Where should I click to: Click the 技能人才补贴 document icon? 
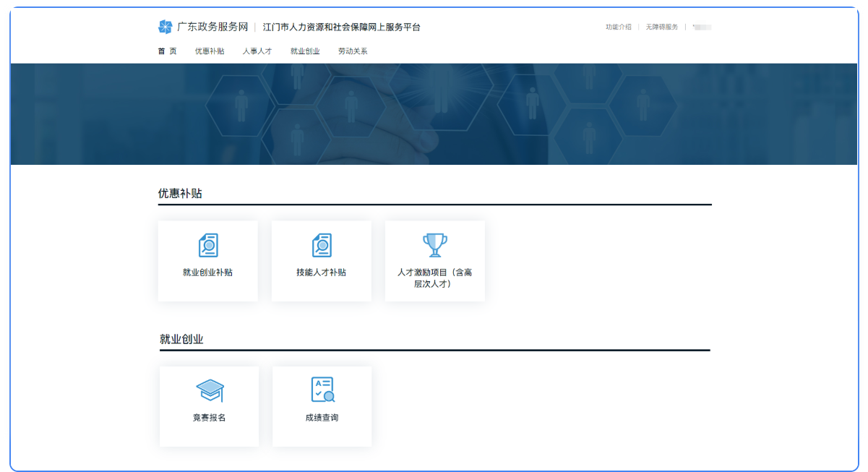tap(322, 246)
